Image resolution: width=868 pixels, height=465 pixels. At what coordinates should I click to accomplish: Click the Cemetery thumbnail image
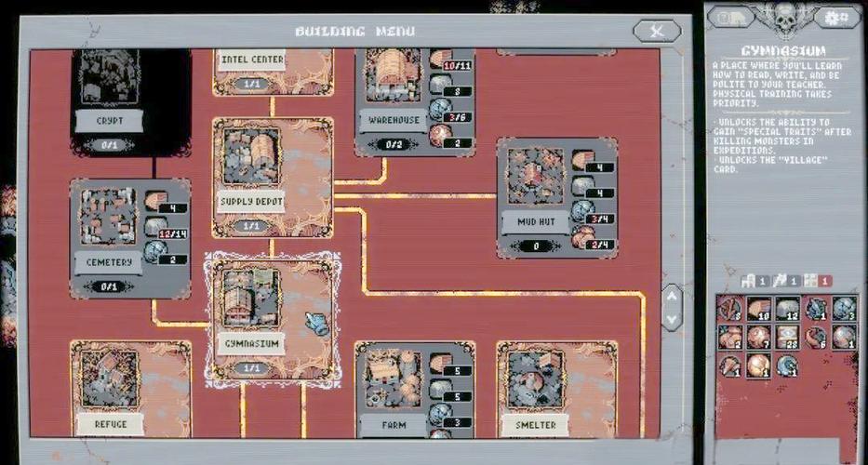pyautogui.click(x=109, y=217)
